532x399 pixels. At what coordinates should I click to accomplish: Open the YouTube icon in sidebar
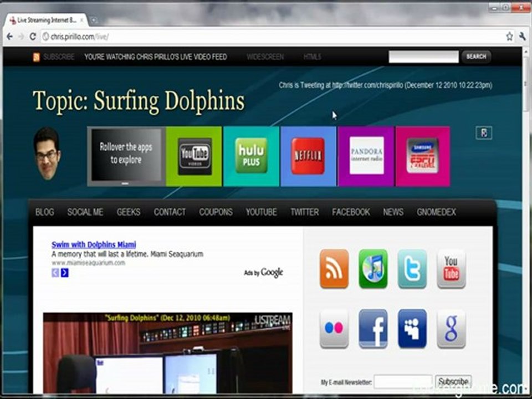pyautogui.click(x=451, y=269)
